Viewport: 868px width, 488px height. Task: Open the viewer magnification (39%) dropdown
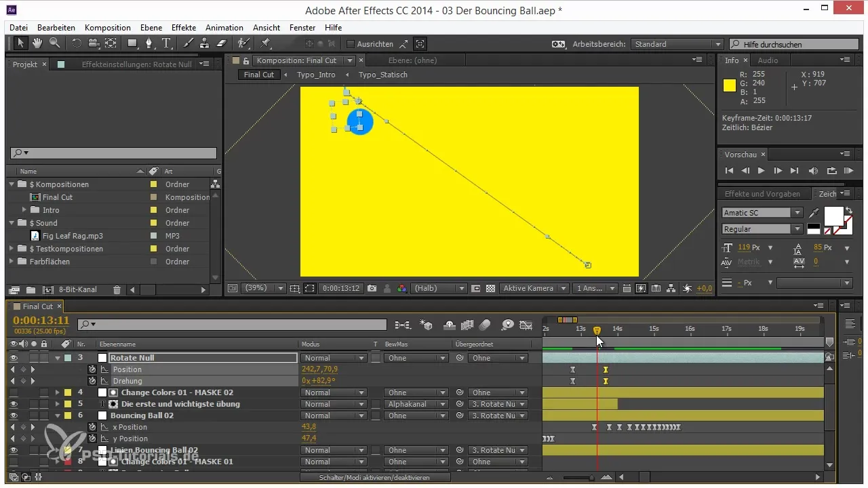(x=263, y=288)
